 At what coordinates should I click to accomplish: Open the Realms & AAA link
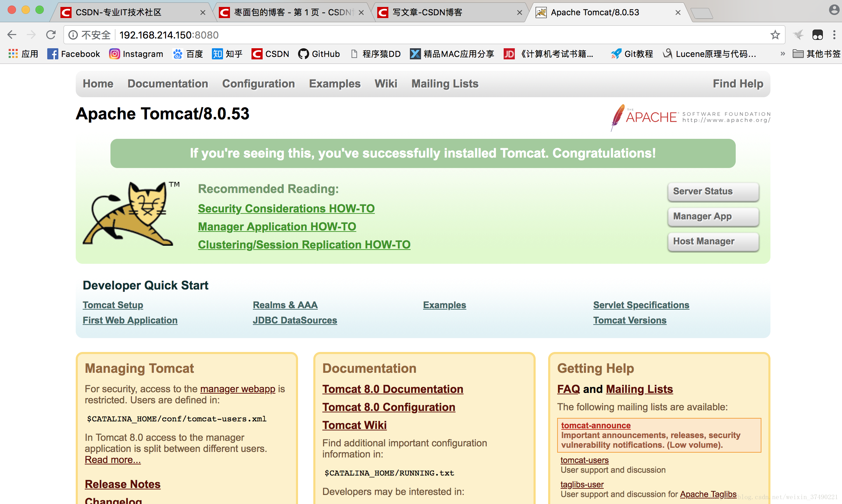click(x=285, y=305)
